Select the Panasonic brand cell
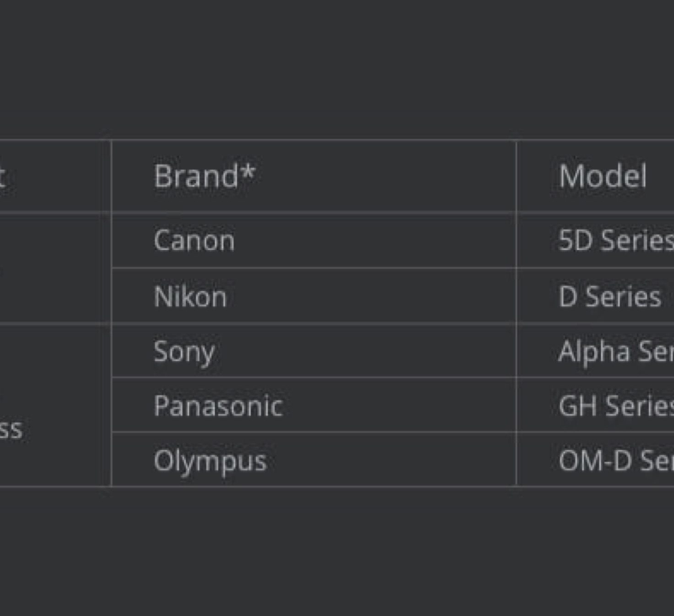Screen dimensions: 674x616 (218, 406)
